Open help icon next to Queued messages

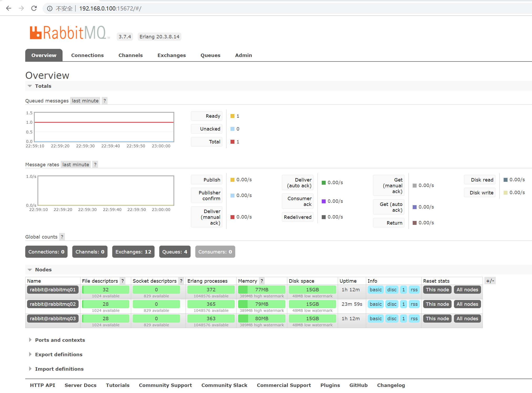coord(105,101)
